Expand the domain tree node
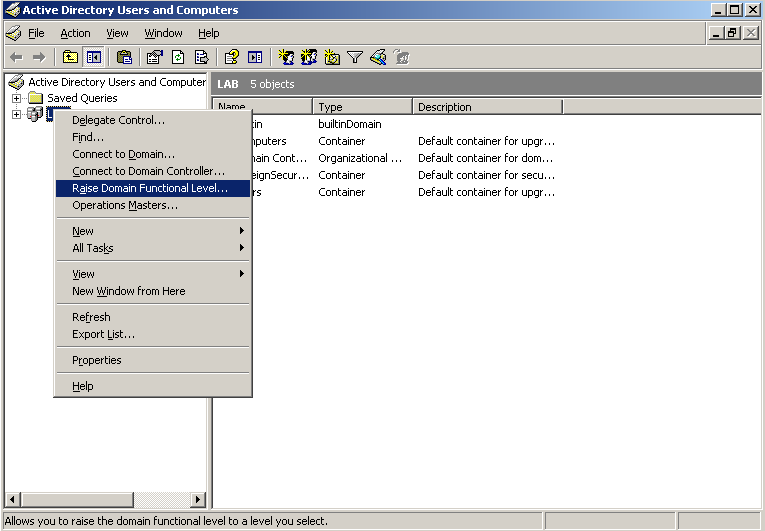The width and height of the screenshot is (765, 531). pyautogui.click(x=16, y=114)
